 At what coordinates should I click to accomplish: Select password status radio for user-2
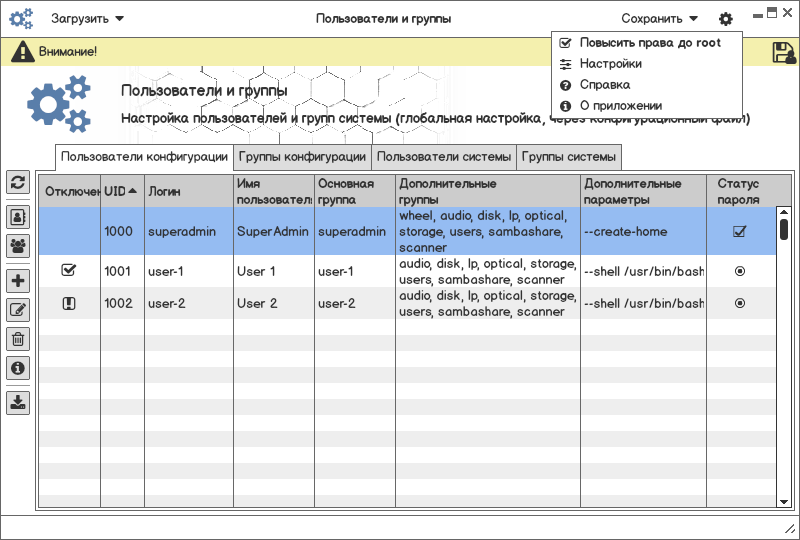tap(739, 303)
